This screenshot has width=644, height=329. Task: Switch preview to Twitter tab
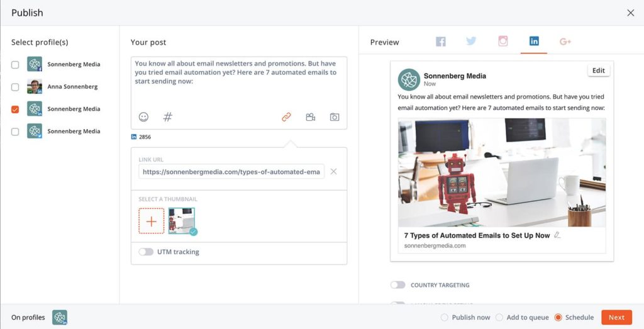tap(471, 42)
